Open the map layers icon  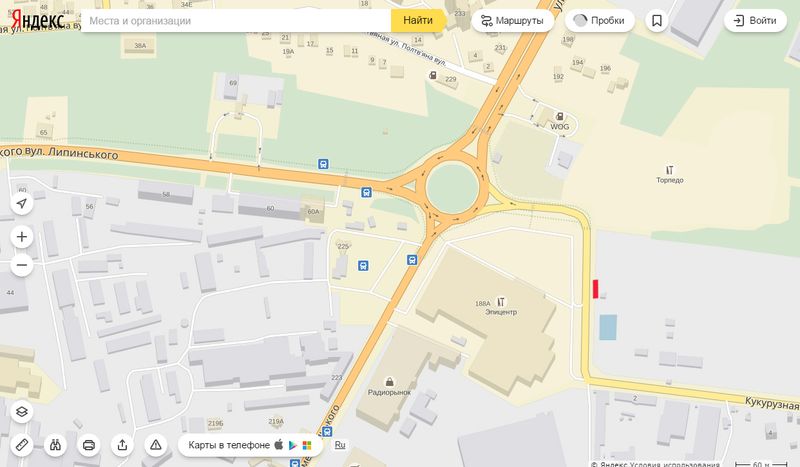[21, 411]
